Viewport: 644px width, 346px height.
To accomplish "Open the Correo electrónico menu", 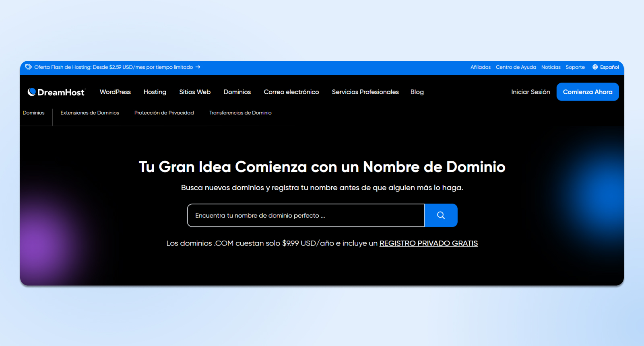I will coord(291,92).
